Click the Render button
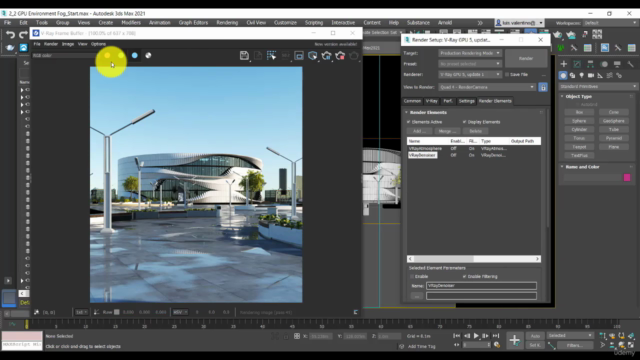This screenshot has height=360, width=640. [x=526, y=58]
